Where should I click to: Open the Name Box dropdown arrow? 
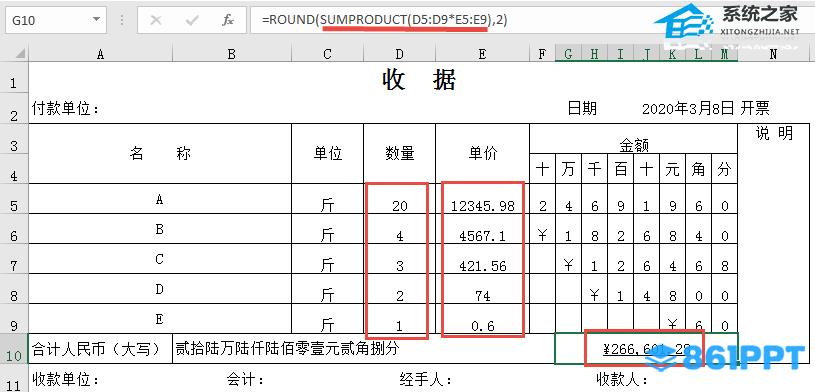point(96,20)
